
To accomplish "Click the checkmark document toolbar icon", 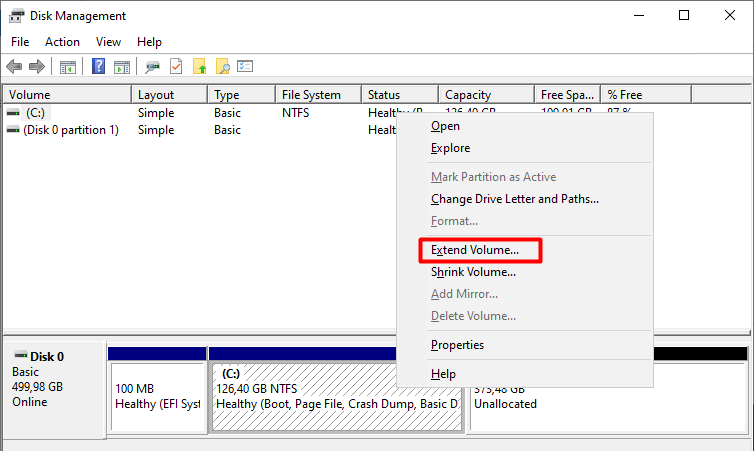I will (x=176, y=67).
